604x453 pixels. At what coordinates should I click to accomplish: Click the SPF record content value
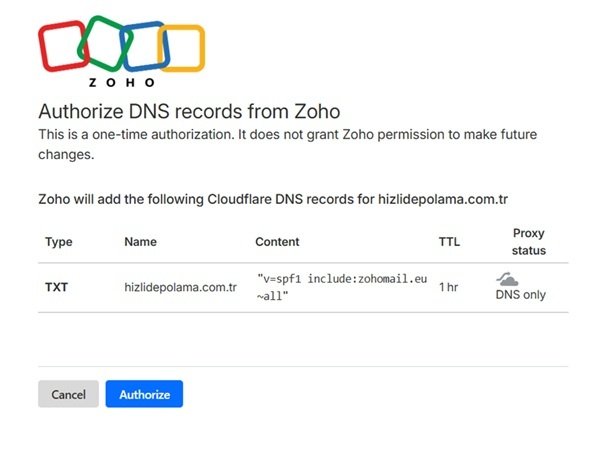pyautogui.click(x=326, y=287)
